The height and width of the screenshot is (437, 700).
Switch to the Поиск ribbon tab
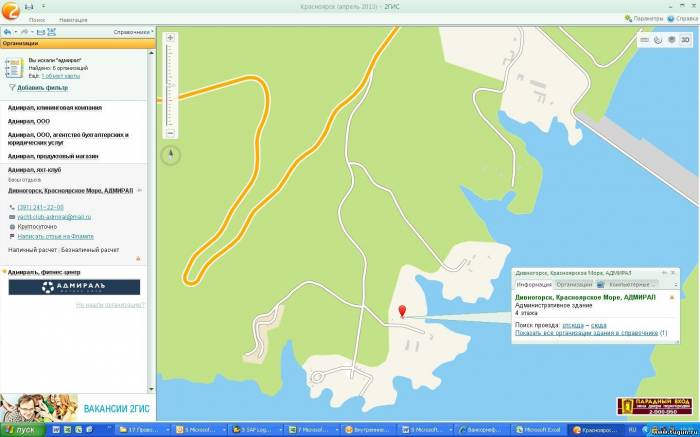[x=37, y=20]
